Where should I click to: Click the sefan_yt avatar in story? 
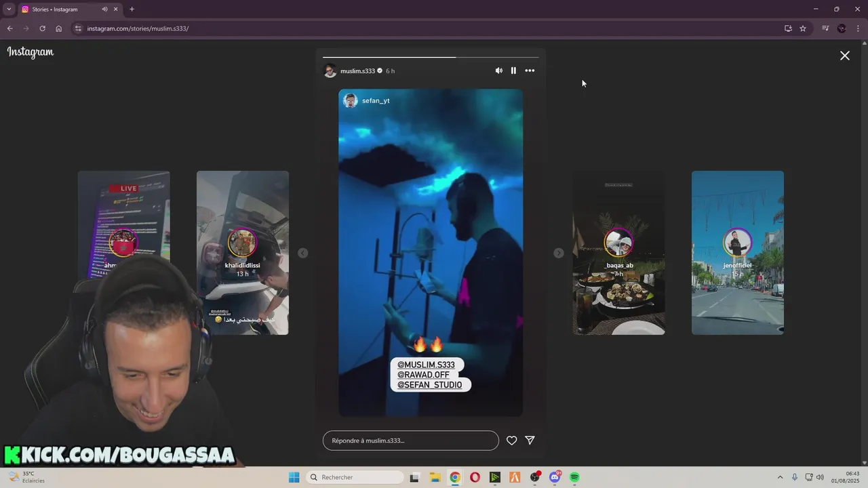(x=351, y=100)
